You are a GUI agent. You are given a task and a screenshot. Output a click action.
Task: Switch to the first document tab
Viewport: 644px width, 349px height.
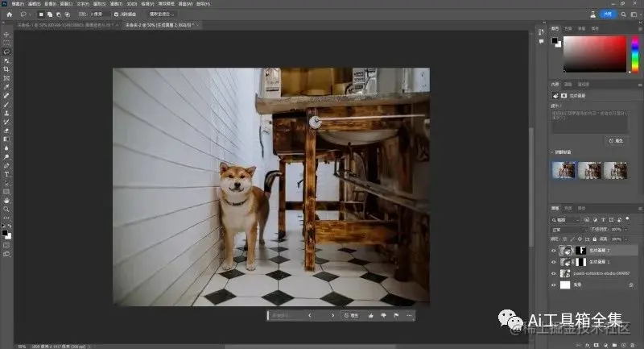pyautogui.click(x=66, y=25)
